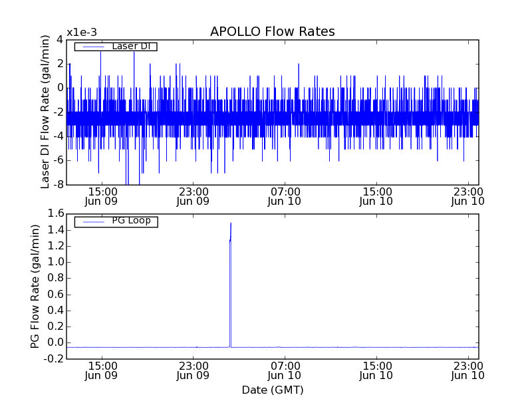Click top plot's 23:00 Jun 10 label
Viewport: 532px width, 399px height.
[468, 196]
